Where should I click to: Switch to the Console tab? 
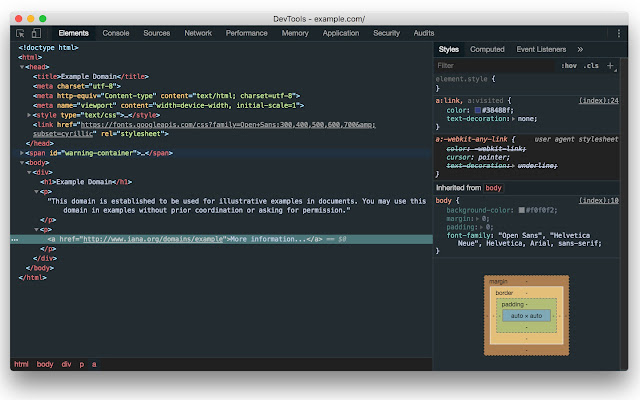[x=116, y=33]
